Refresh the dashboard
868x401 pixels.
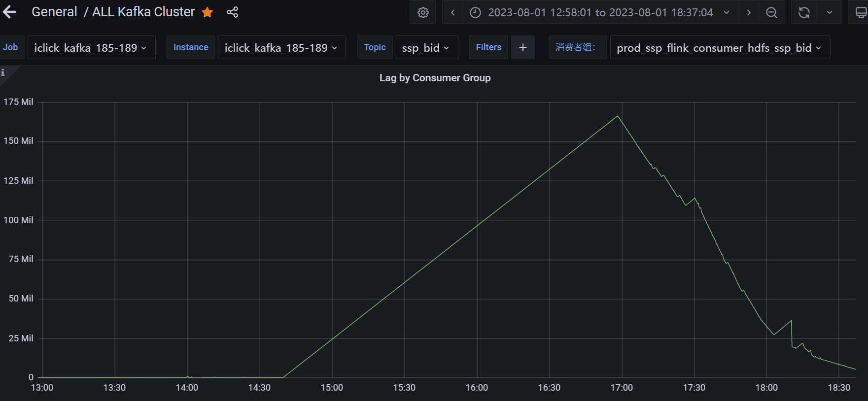click(x=804, y=12)
